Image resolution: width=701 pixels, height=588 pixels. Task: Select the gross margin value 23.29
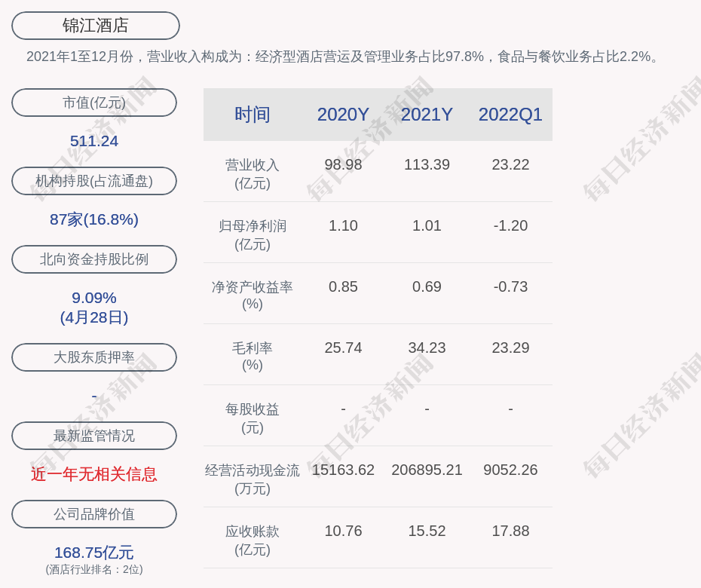point(510,348)
